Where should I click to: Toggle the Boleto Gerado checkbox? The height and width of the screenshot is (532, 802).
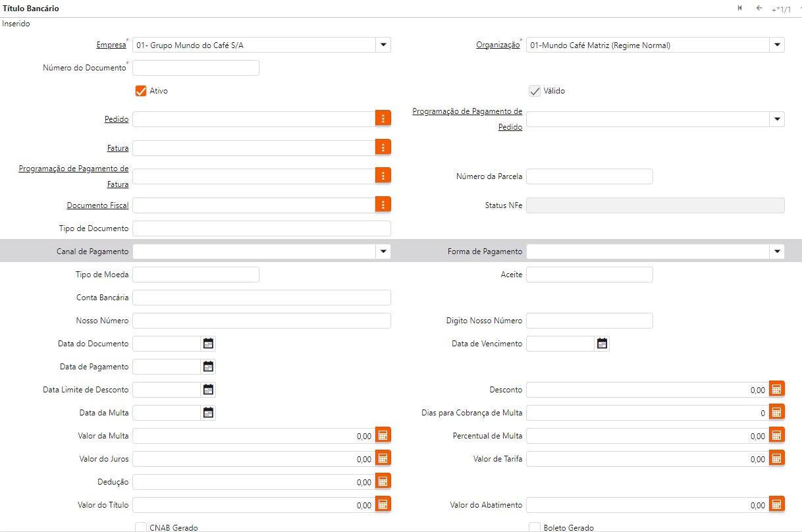[535, 527]
